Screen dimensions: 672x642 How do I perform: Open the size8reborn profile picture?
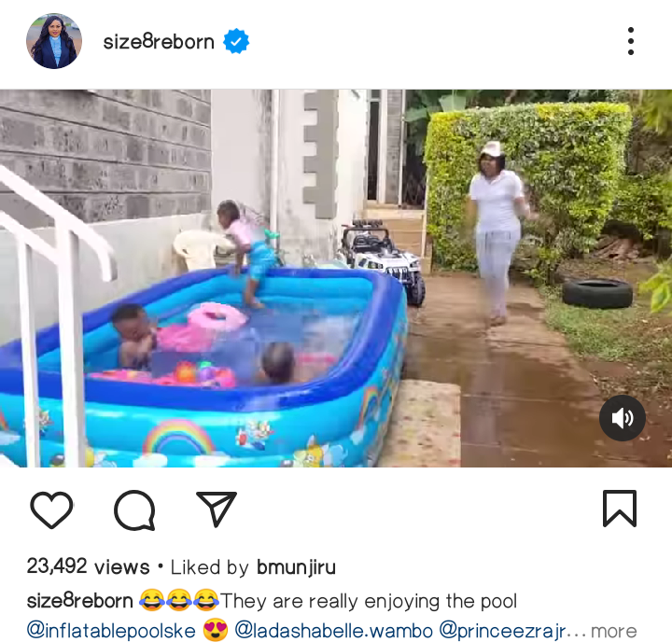click(54, 41)
